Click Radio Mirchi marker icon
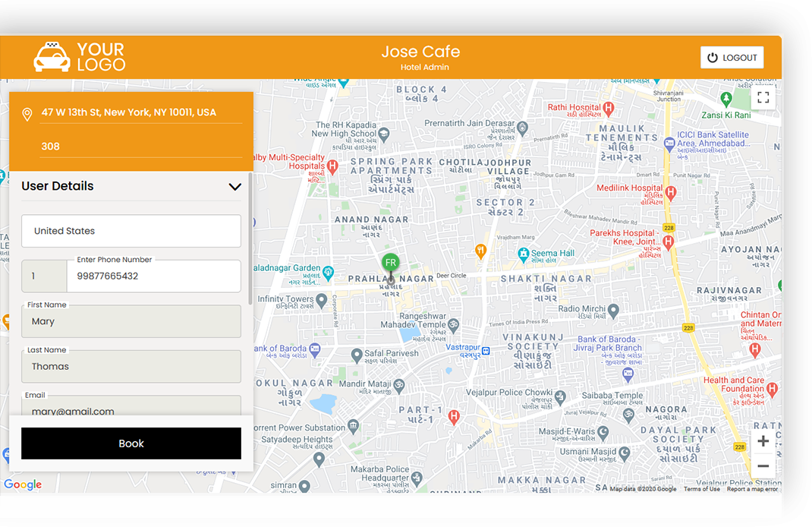812x527 pixels. point(614,311)
